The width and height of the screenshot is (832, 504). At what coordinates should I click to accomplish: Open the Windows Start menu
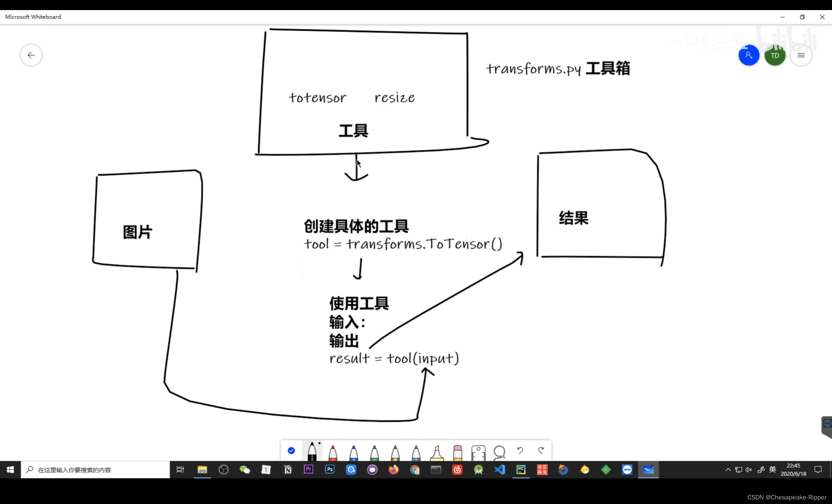(10, 470)
